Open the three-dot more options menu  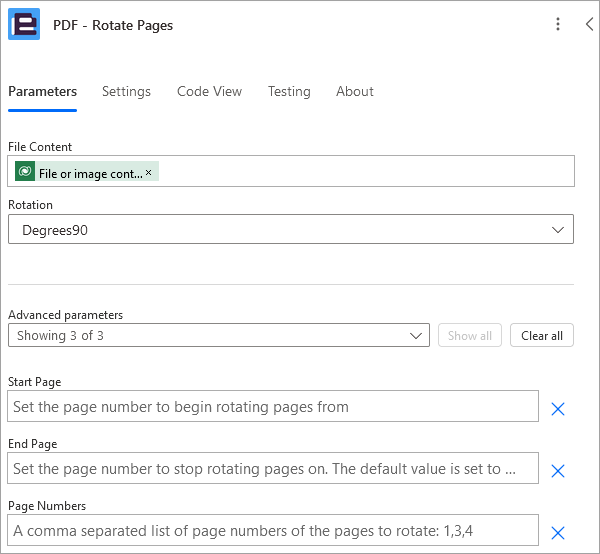click(558, 24)
